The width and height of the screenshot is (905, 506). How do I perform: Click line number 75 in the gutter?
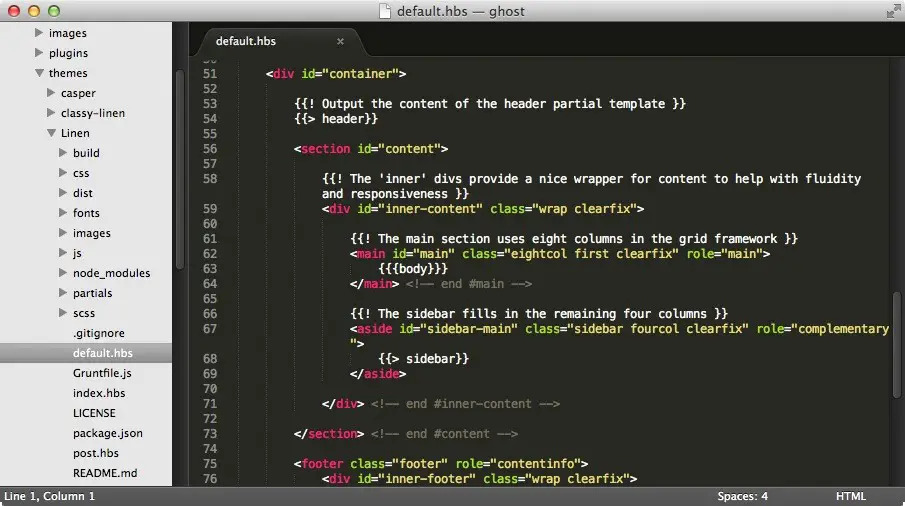point(210,464)
